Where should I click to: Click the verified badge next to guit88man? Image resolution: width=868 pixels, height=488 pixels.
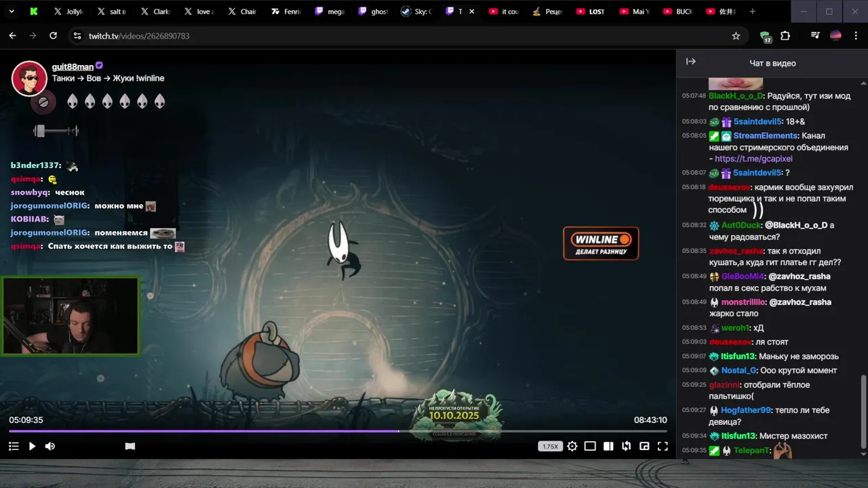pyautogui.click(x=99, y=66)
